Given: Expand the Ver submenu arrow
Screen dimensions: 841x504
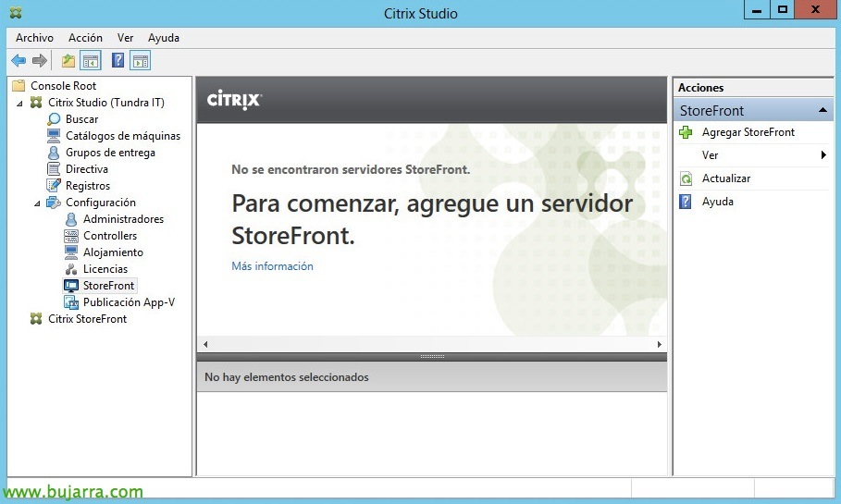Looking at the screenshot, I should [x=823, y=155].
